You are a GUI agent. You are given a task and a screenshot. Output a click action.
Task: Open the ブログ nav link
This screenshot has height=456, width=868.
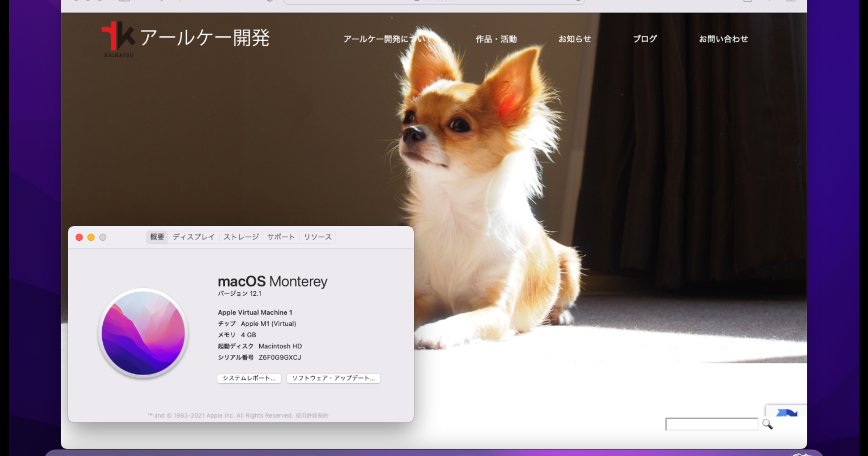[x=645, y=39]
